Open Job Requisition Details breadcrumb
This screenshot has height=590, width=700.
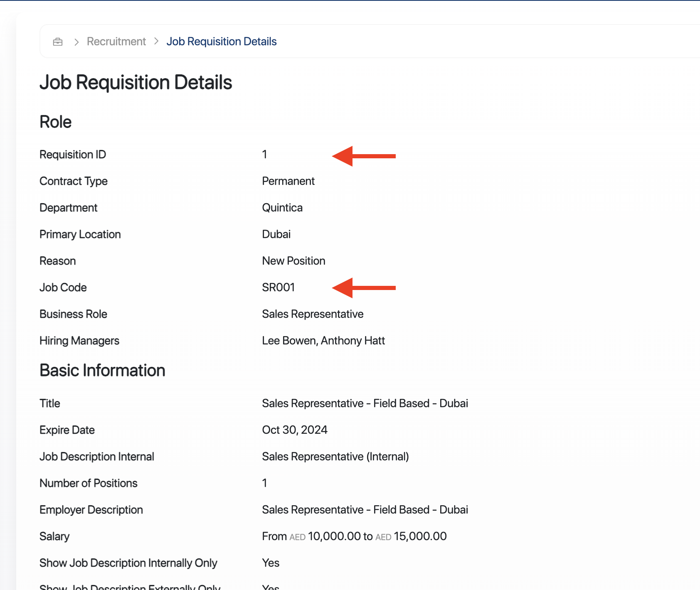[222, 42]
